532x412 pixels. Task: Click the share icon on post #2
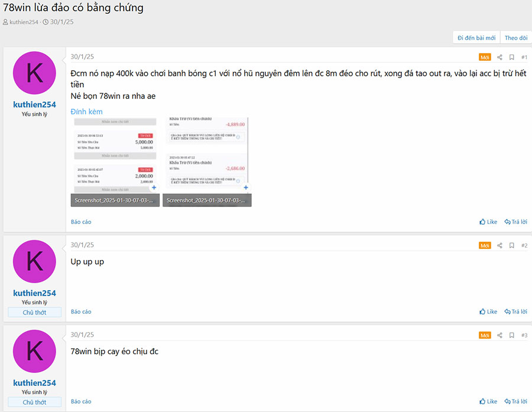[499, 245]
